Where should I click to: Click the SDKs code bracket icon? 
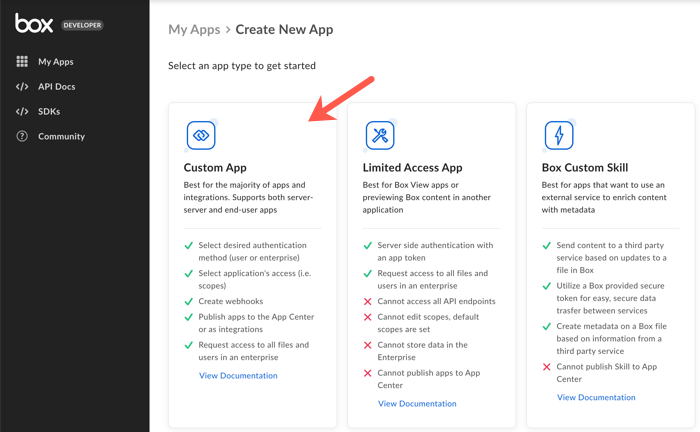(22, 112)
